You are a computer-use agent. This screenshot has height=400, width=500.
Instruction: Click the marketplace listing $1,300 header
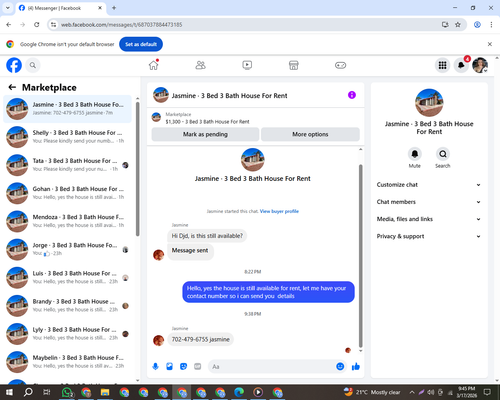[x=207, y=122]
